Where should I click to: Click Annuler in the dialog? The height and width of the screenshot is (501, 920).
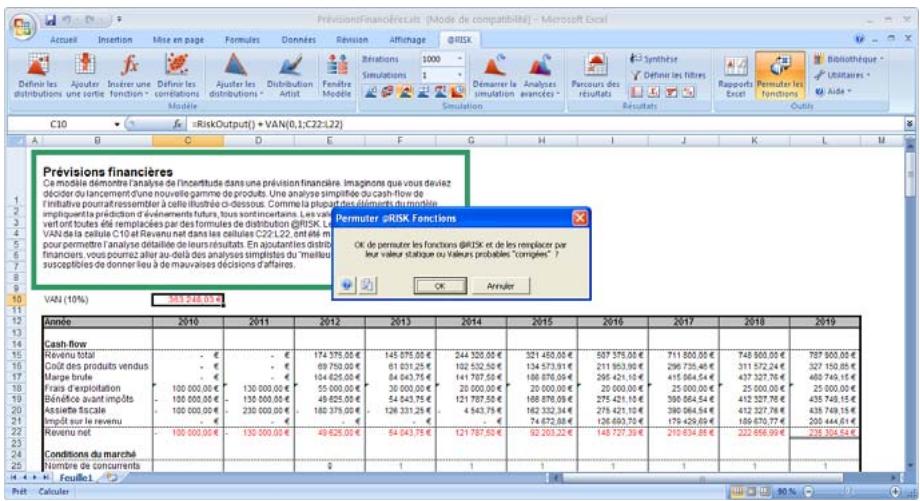coord(500,286)
